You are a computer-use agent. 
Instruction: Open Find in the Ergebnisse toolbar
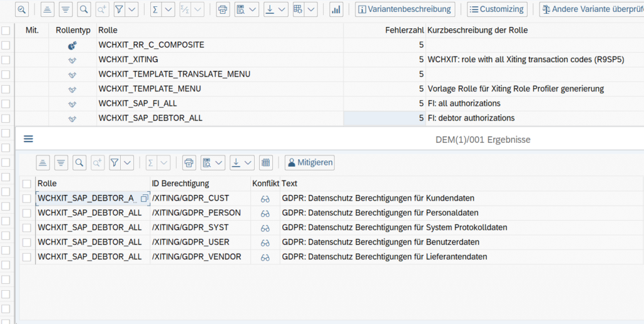pos(79,162)
